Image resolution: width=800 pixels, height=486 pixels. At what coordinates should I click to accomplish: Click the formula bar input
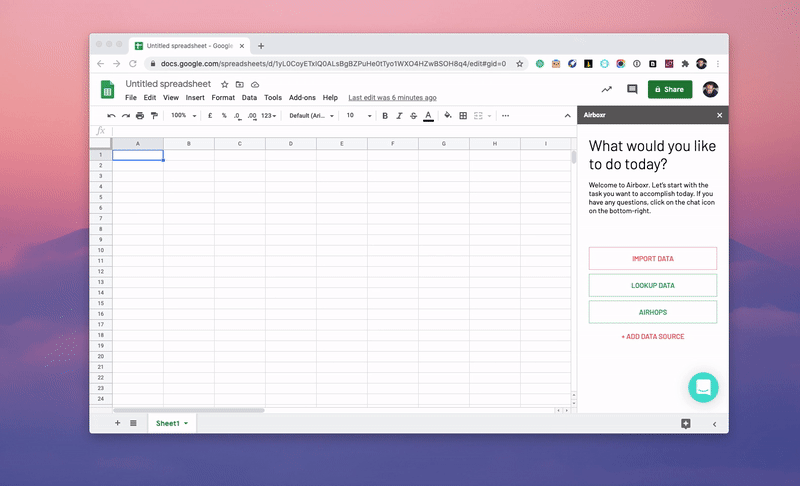(342, 131)
